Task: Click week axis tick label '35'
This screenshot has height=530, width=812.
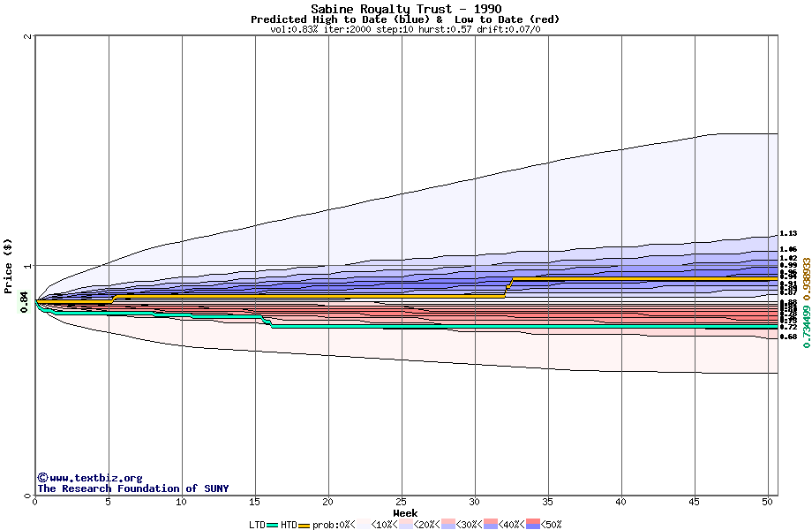Action: 548,502
